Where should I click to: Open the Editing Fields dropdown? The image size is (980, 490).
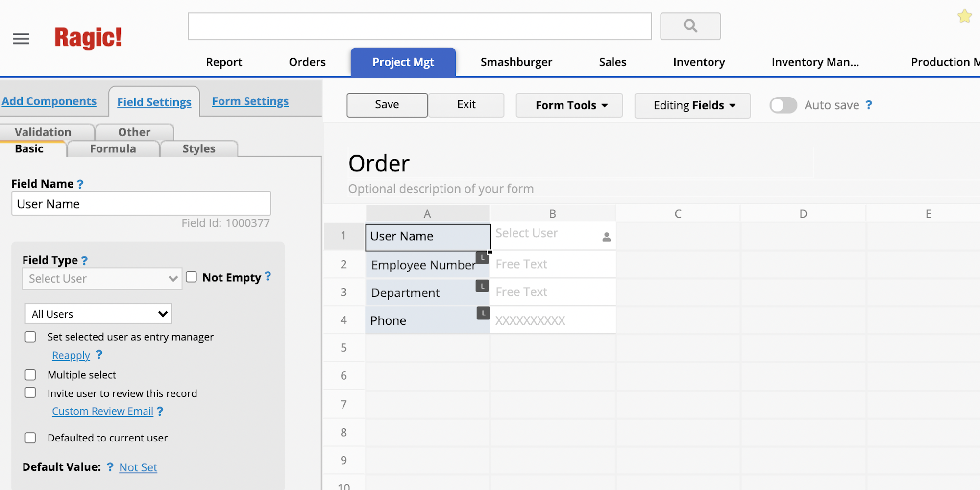(x=692, y=105)
